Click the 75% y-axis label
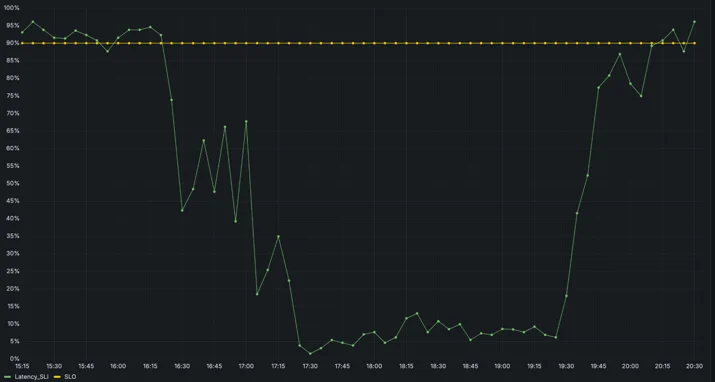715x382 pixels. 13,96
